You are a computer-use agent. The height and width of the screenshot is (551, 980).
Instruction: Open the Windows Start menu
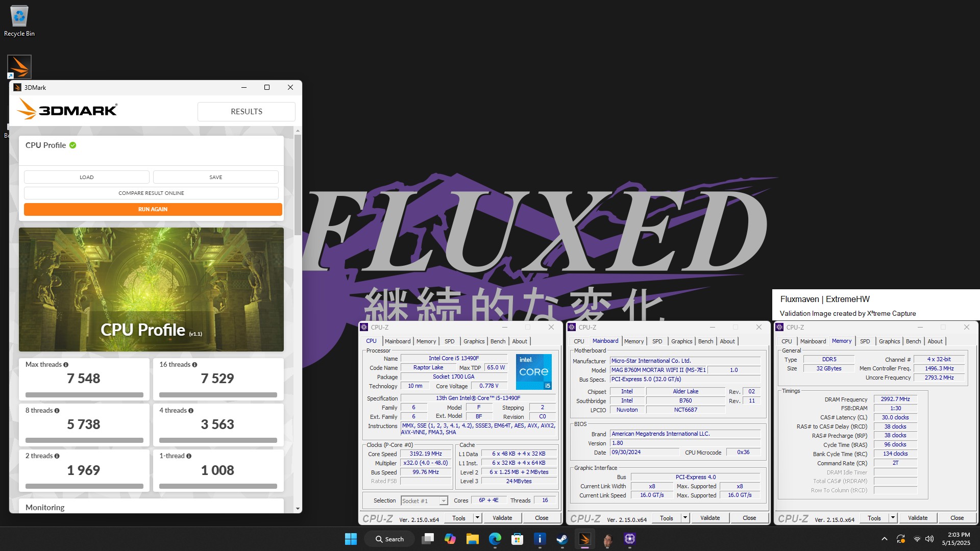pos(351,539)
